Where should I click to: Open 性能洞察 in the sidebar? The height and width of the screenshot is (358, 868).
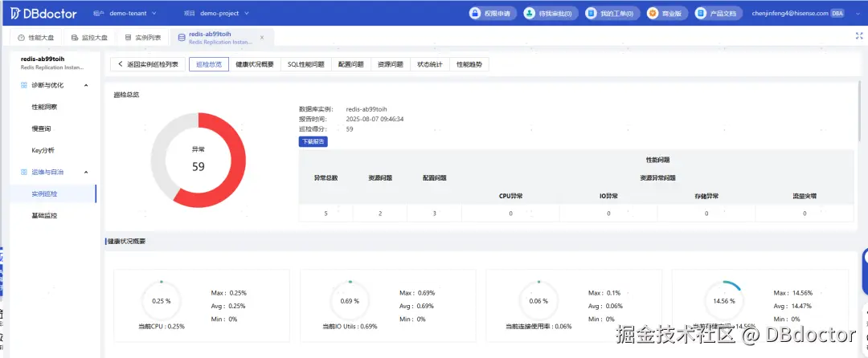tap(44, 107)
